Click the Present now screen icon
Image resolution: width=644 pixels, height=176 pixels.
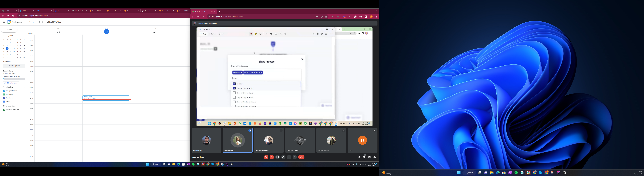pyautogui.click(x=289, y=157)
